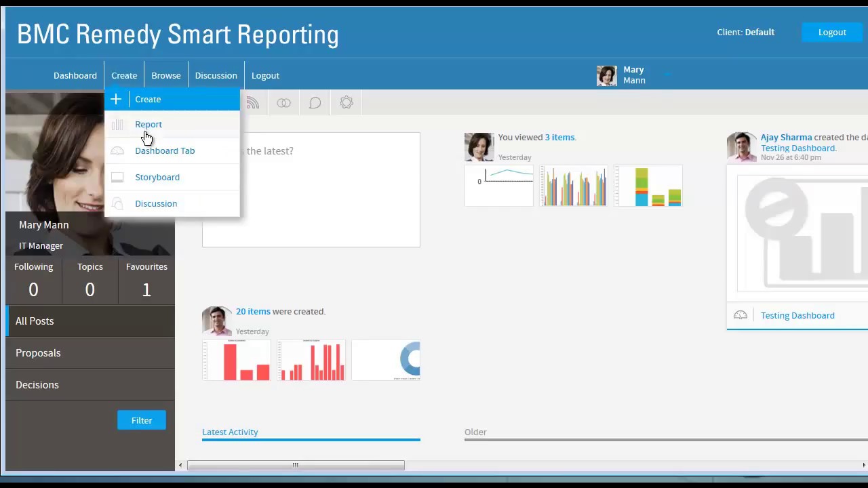Image resolution: width=868 pixels, height=488 pixels.
Task: Click the Topics count in sidebar
Action: pos(90,290)
